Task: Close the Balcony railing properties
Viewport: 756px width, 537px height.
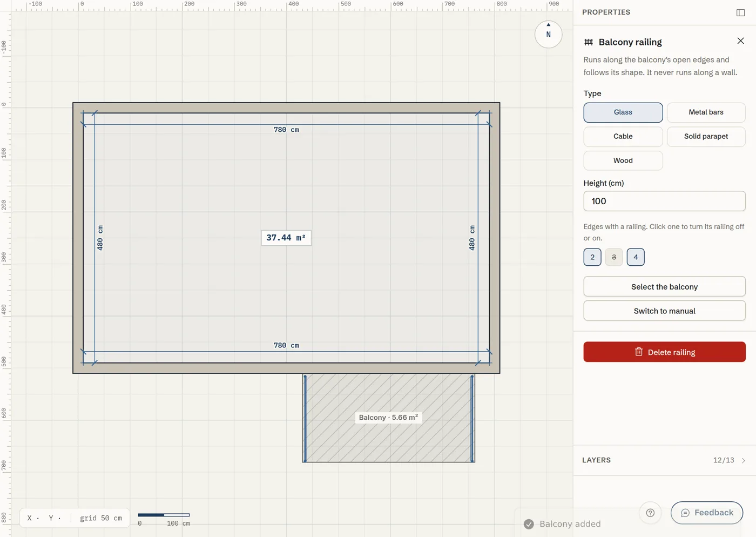Action: 740,41
